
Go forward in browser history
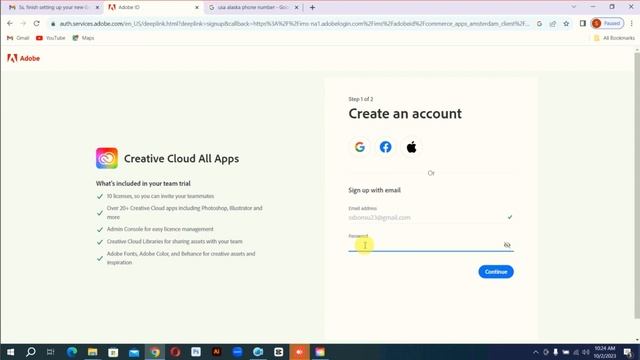coord(23,24)
